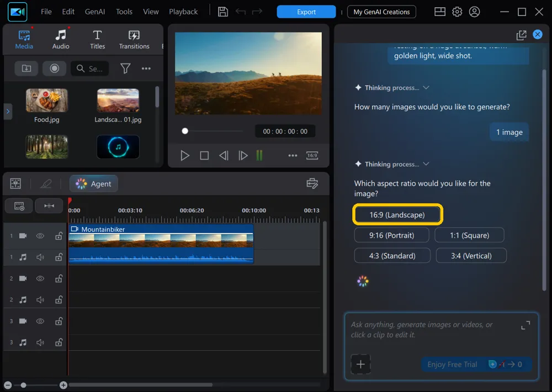This screenshot has height=392, width=552.
Task: Open the Tools menu
Action: tap(124, 12)
